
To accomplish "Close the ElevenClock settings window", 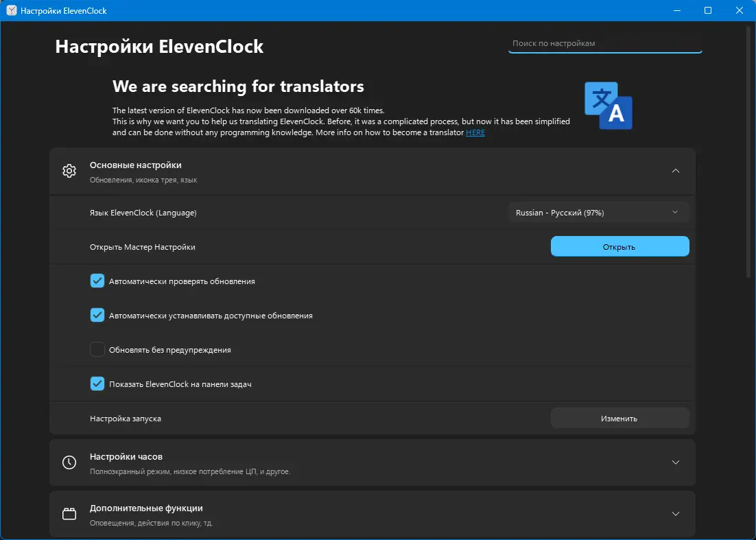I will pyautogui.click(x=739, y=10).
